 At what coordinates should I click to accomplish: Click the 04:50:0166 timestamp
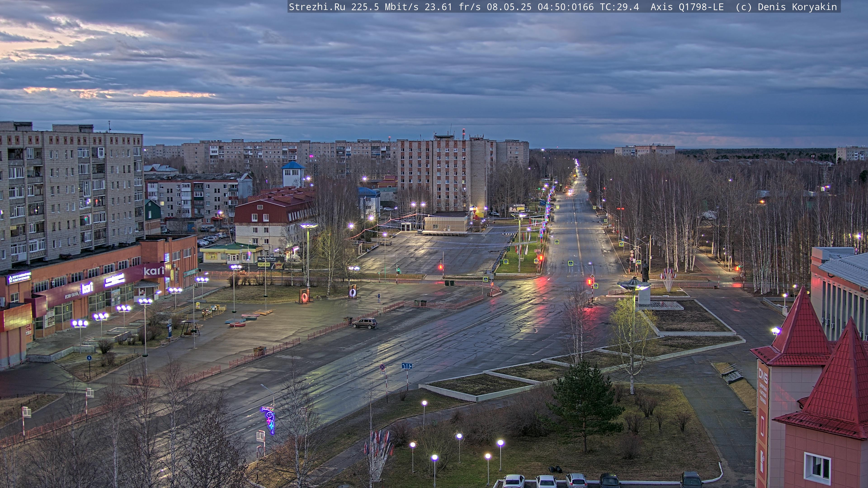pos(566,7)
